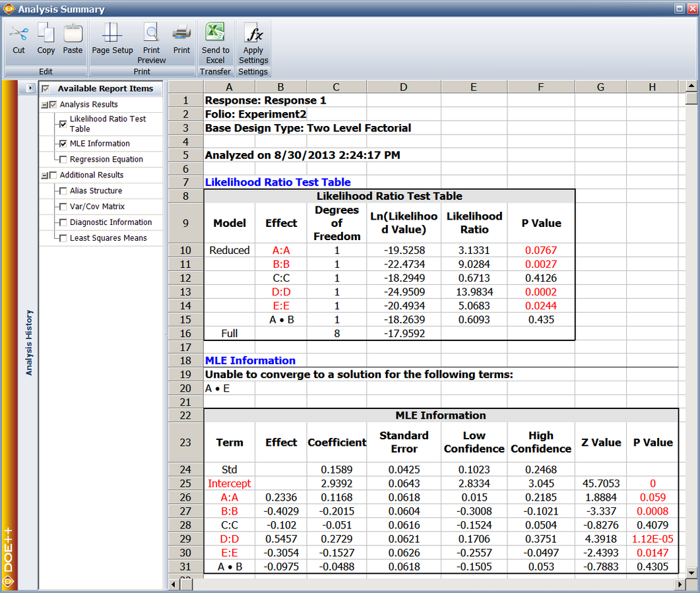This screenshot has height=593, width=700.
Task: Check the Var/Cov Matrix item
Action: pos(63,206)
